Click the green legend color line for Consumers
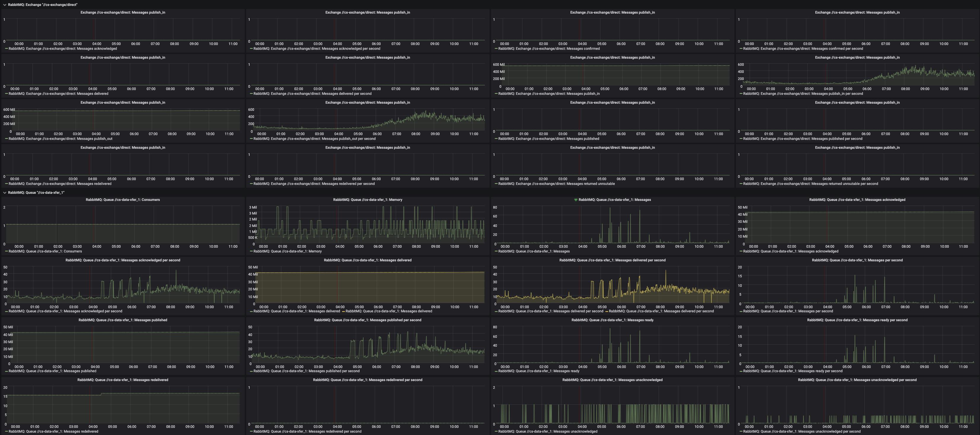980x435 pixels. [x=6, y=251]
